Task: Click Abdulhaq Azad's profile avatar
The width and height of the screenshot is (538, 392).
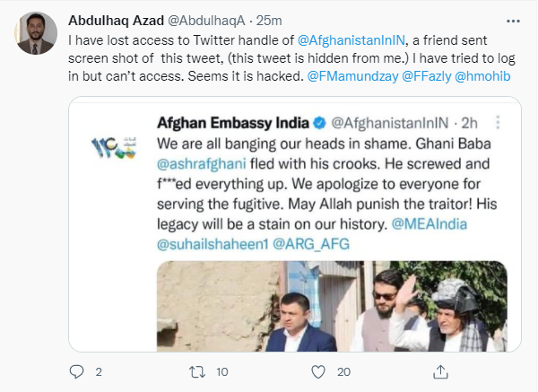Action: click(34, 34)
